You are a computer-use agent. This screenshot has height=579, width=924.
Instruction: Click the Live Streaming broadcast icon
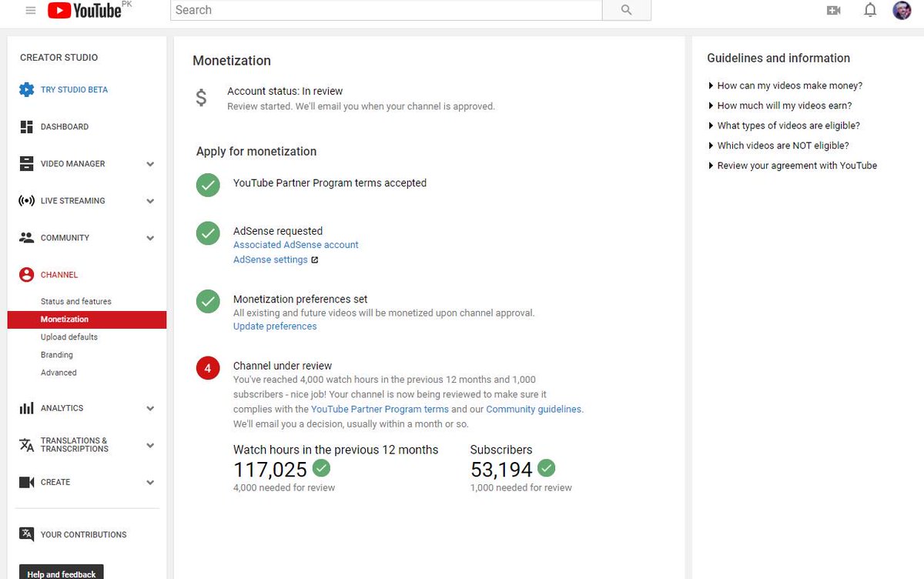coord(27,200)
